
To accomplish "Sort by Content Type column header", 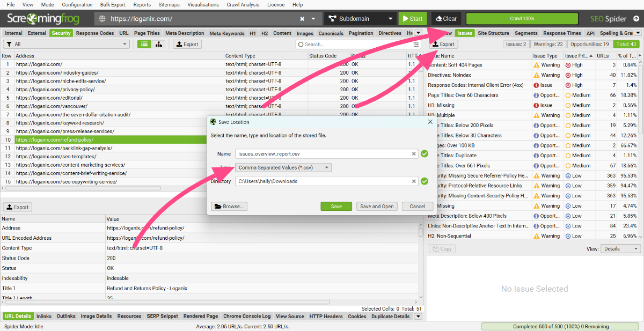I will tap(266, 56).
